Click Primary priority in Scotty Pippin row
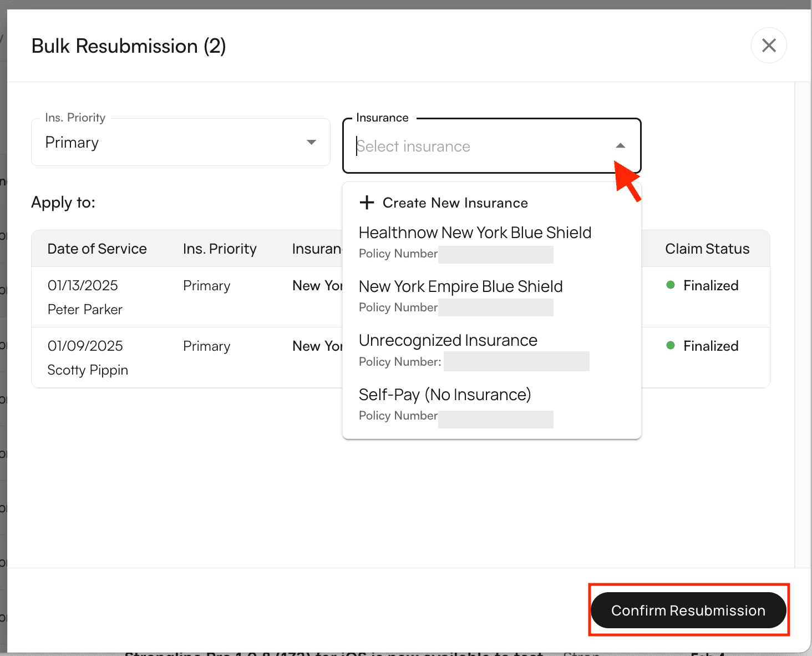812x656 pixels. pyautogui.click(x=206, y=346)
